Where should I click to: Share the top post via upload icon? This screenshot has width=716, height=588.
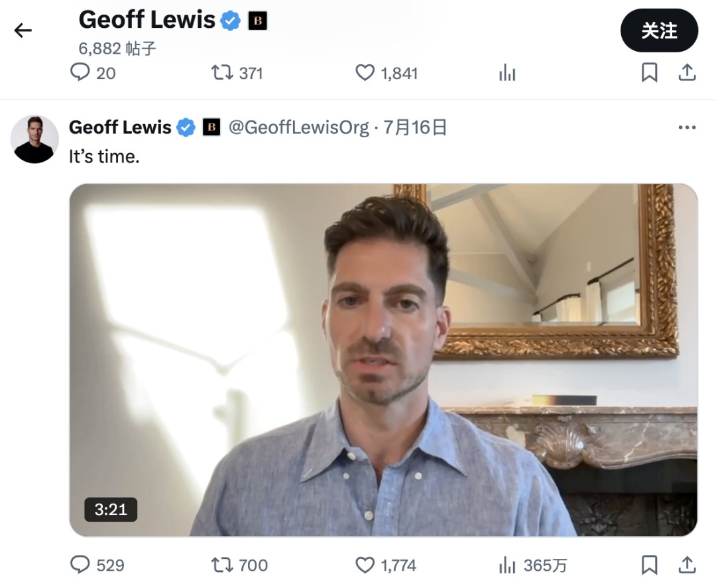point(687,72)
